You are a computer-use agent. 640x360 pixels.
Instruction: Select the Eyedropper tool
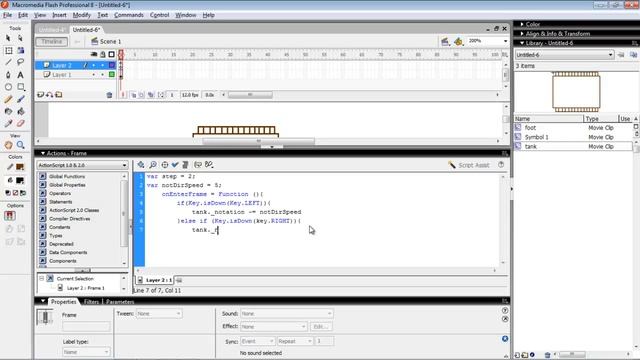point(8,123)
